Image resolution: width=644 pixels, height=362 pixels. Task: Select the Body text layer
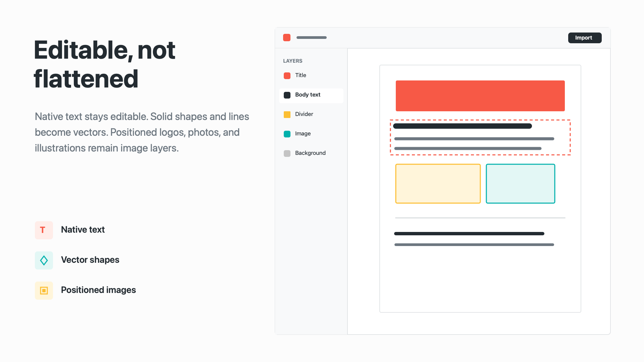point(311,95)
